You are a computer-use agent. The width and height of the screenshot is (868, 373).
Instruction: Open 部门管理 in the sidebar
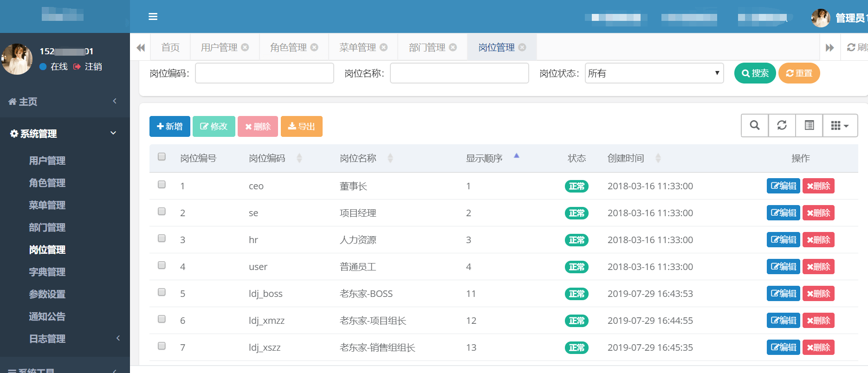pyautogui.click(x=47, y=227)
